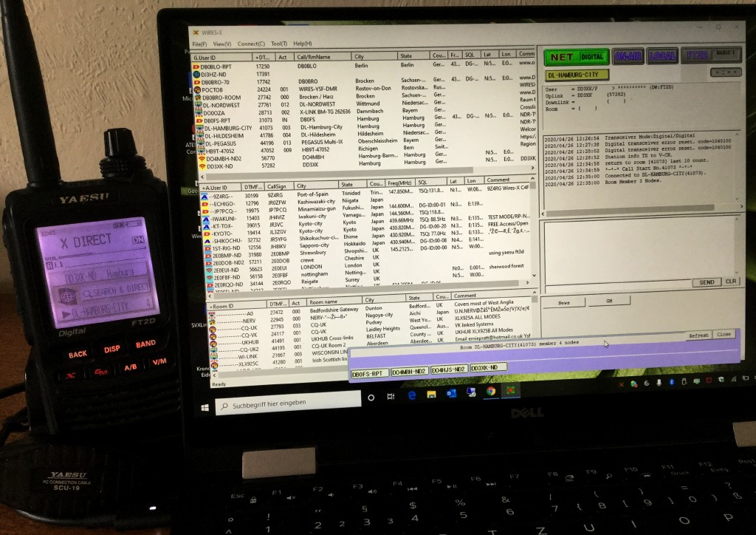Image resolution: width=756 pixels, height=535 pixels.
Task: Select DO4HJS-ND2 member in room popup
Action: (x=448, y=369)
